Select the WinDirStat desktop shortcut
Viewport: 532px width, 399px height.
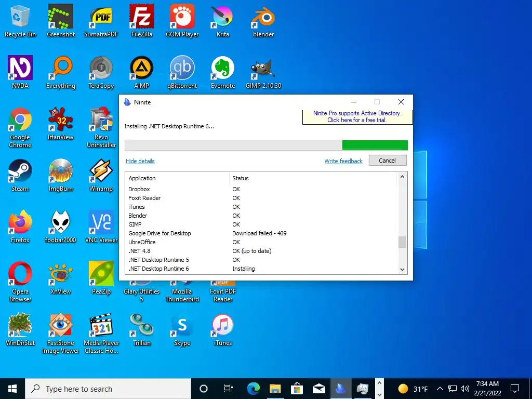pyautogui.click(x=20, y=329)
